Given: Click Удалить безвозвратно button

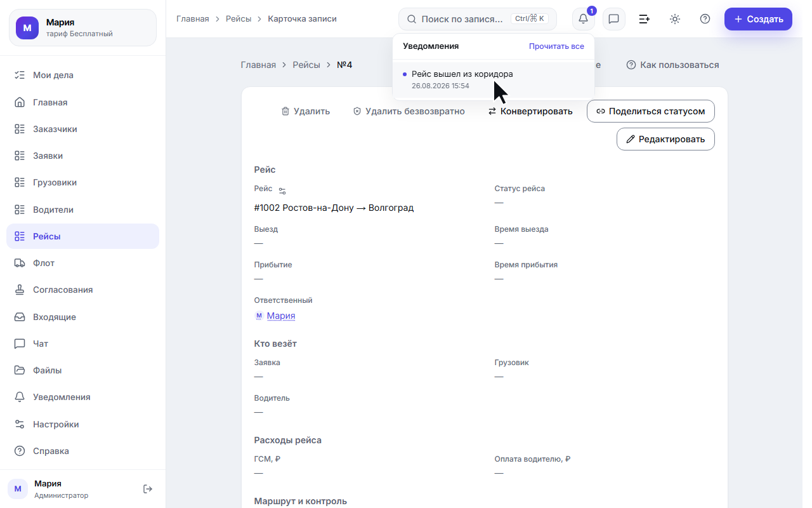Looking at the screenshot, I should pyautogui.click(x=409, y=111).
